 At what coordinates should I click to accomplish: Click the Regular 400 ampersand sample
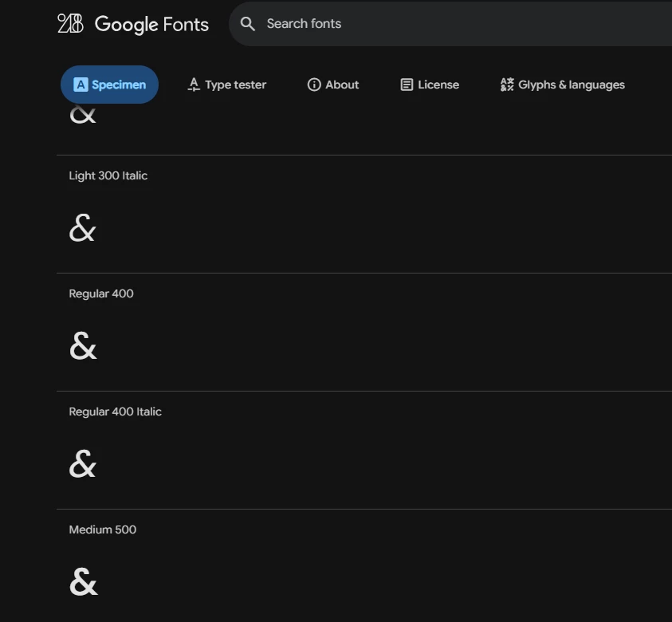[83, 345]
